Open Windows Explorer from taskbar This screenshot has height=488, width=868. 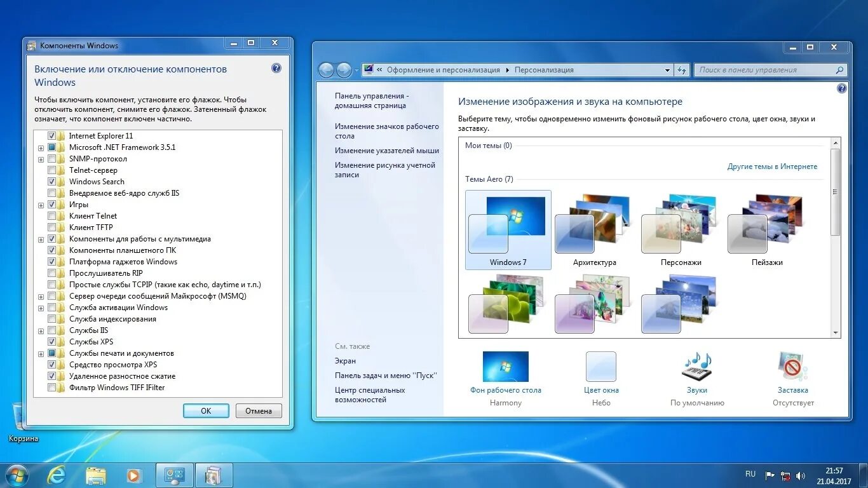pos(96,475)
